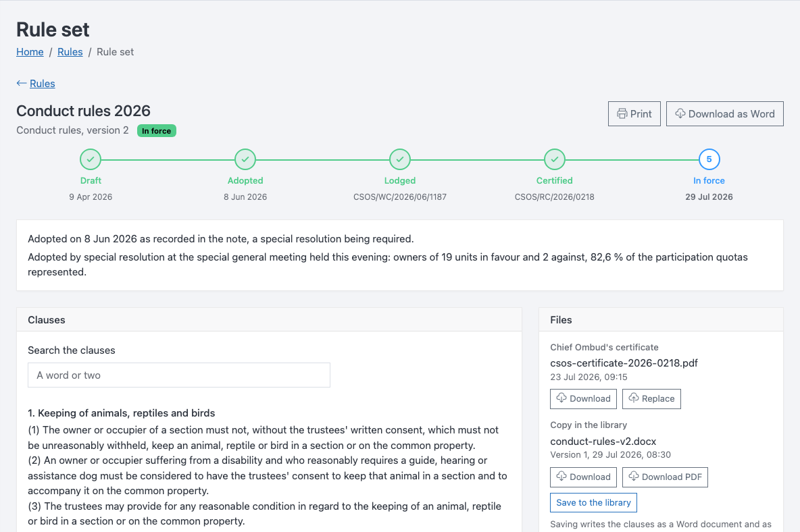Click the Files panel header
Image resolution: width=800 pixels, height=532 pixels.
(x=661, y=320)
